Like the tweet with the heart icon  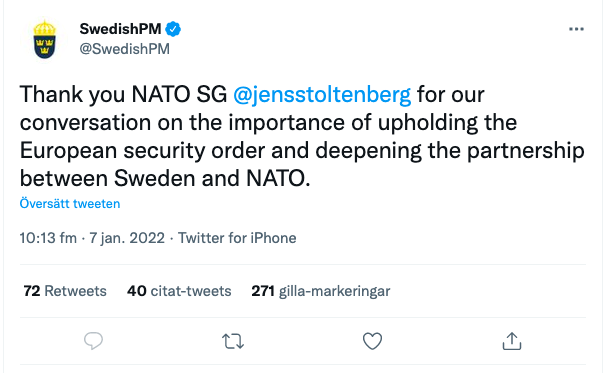372,341
